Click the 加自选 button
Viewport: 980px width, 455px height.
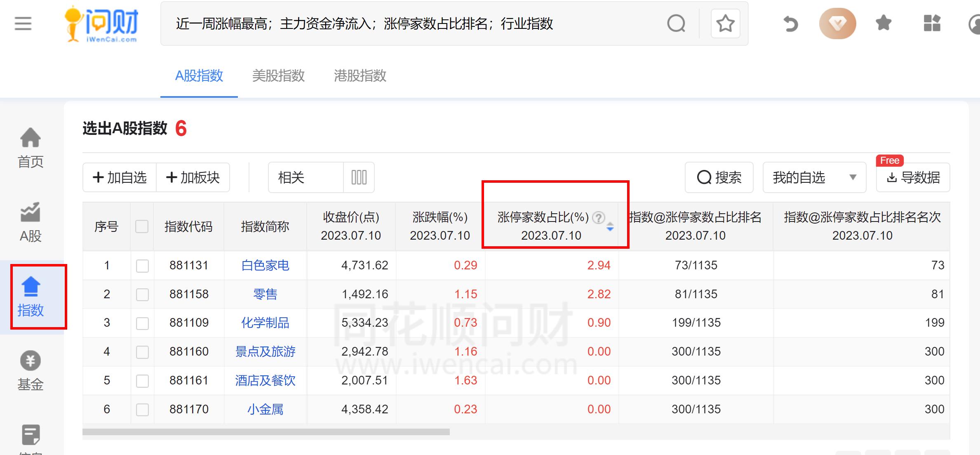point(119,177)
